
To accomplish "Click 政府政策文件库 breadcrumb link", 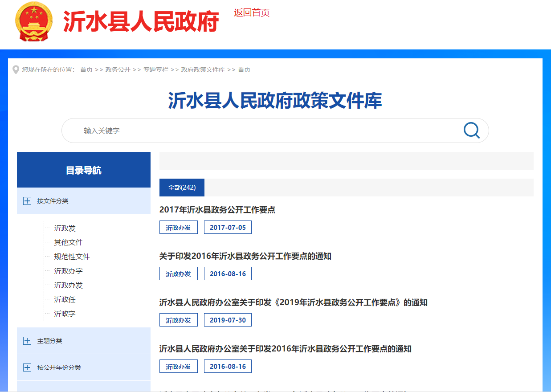I will click(x=203, y=69).
